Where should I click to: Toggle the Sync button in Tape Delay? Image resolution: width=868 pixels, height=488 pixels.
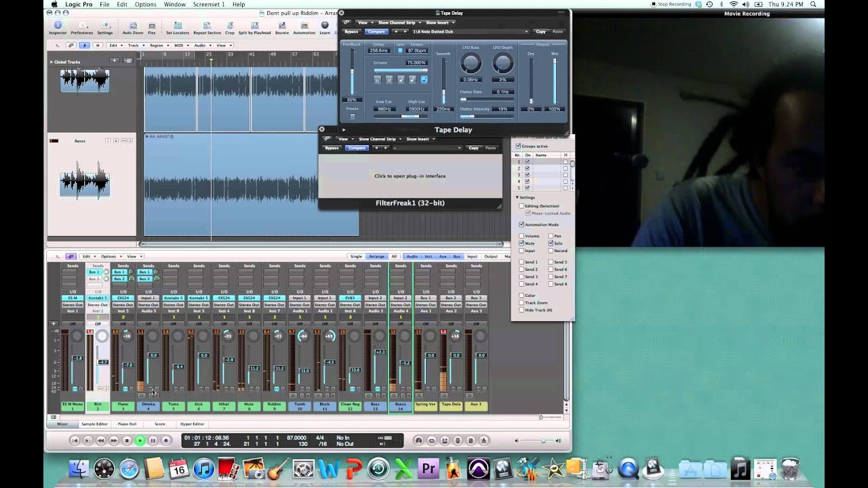tap(400, 50)
